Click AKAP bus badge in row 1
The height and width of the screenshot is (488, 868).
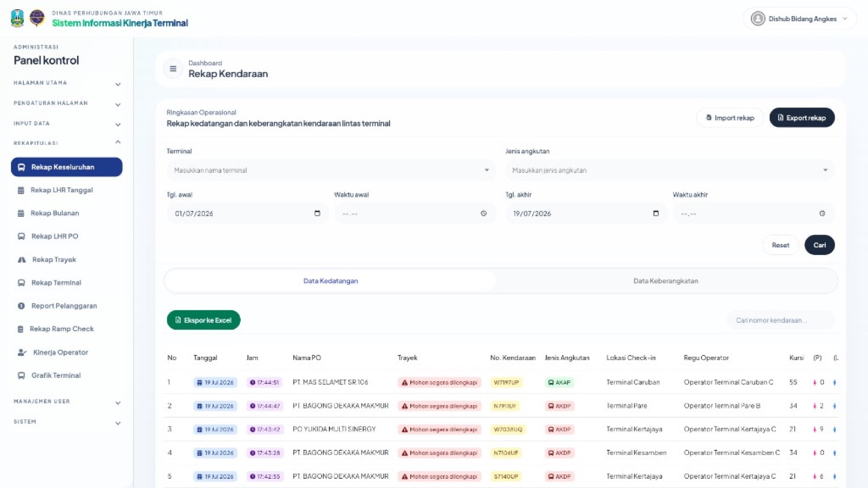(x=559, y=383)
